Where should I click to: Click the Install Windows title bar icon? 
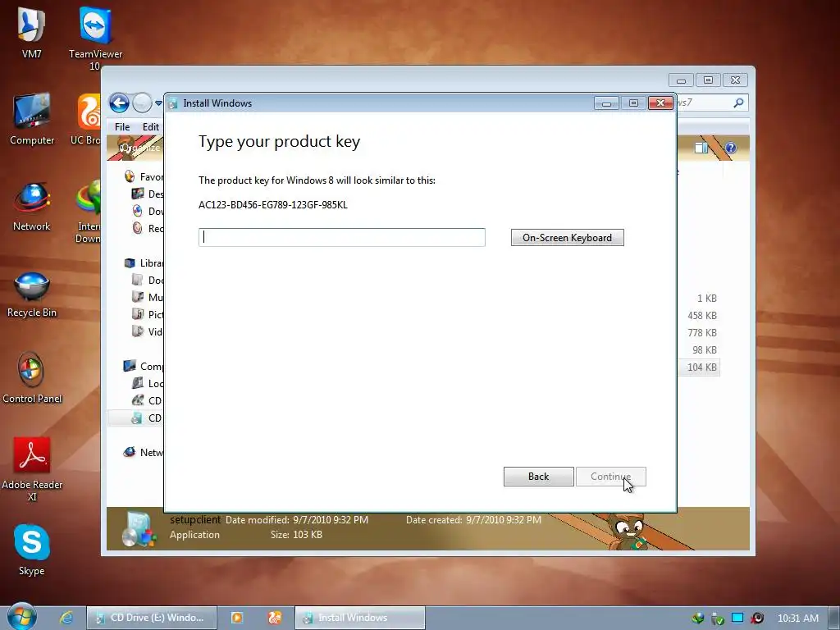click(172, 103)
